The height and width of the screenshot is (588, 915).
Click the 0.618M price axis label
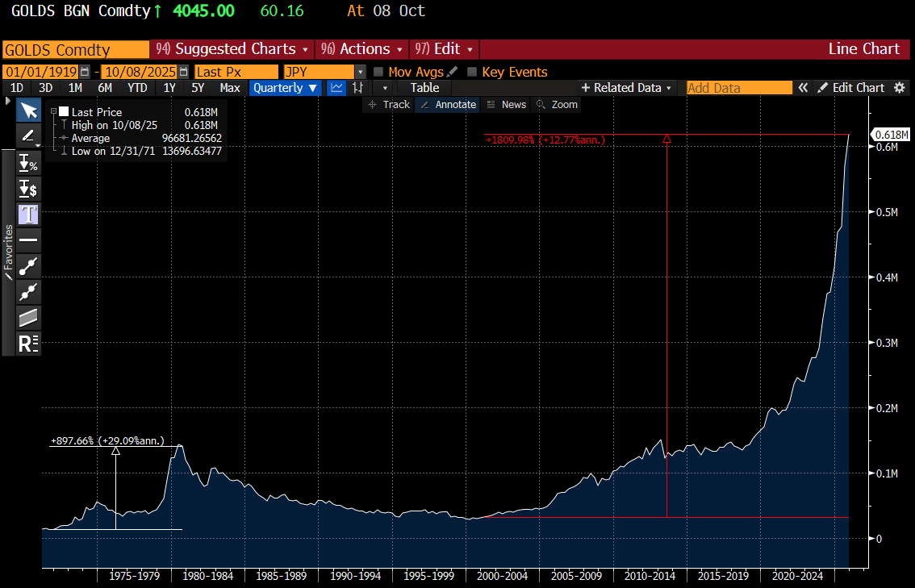pyautogui.click(x=891, y=135)
